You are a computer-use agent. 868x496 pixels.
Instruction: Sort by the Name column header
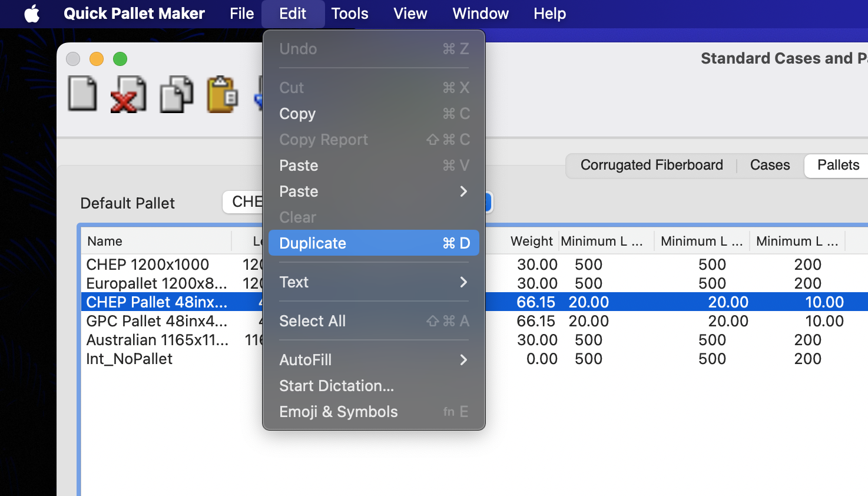[x=156, y=241]
